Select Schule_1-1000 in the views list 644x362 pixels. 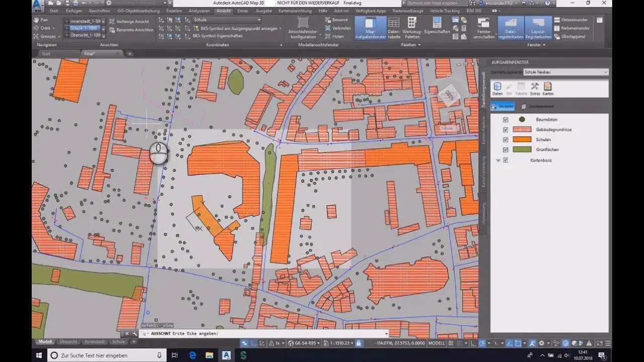[83, 28]
